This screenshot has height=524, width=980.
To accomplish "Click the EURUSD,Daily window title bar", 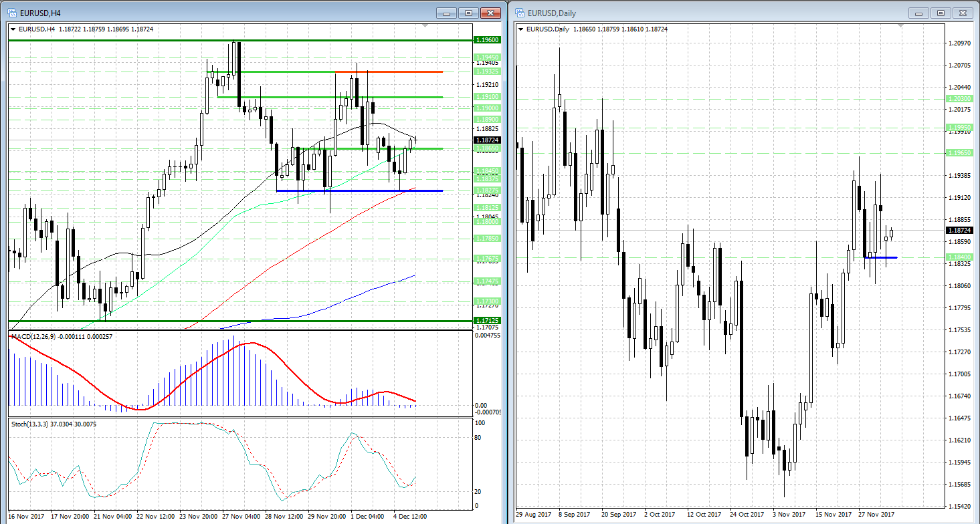I will pyautogui.click(x=702, y=13).
